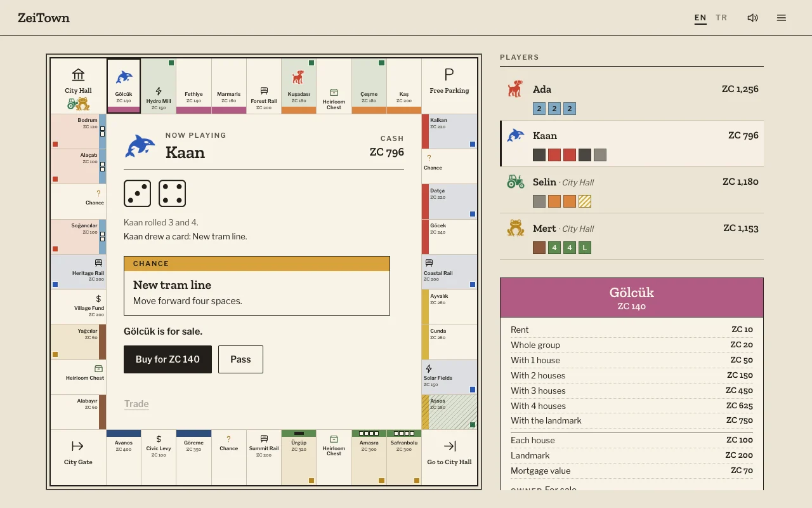Click the chance question mark near Kalkan

click(x=429, y=158)
